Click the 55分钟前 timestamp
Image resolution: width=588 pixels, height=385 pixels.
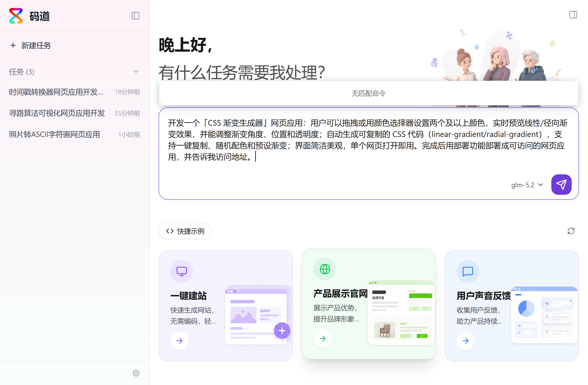coord(127,113)
